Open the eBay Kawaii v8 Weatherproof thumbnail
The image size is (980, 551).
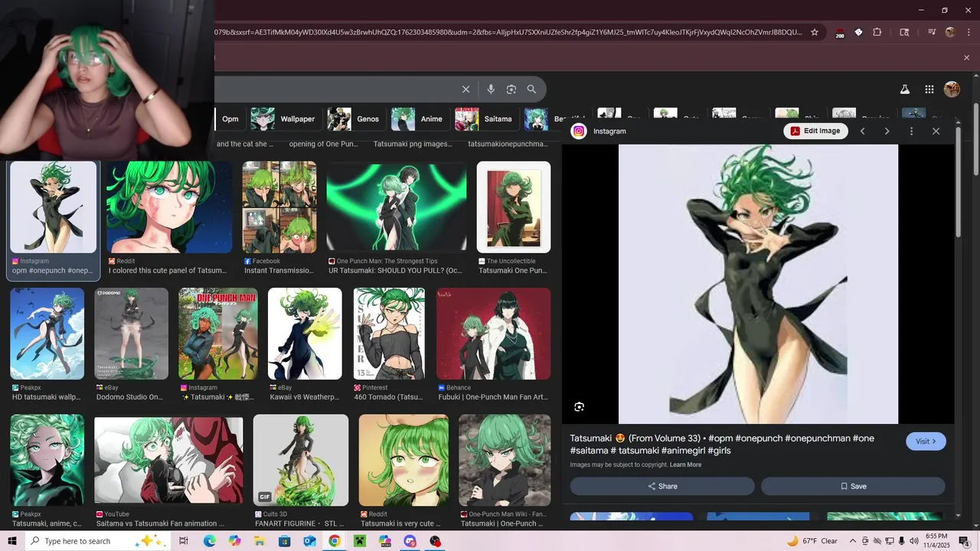(x=305, y=334)
